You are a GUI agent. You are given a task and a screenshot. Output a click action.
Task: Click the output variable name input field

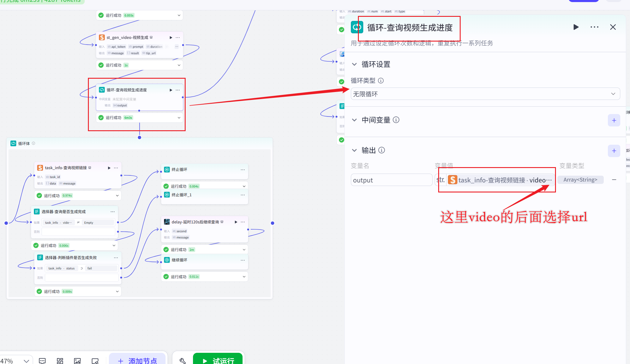391,180
